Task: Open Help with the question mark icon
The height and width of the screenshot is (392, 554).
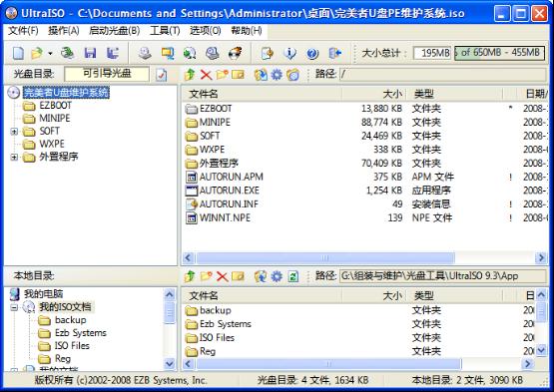Action: (x=312, y=53)
